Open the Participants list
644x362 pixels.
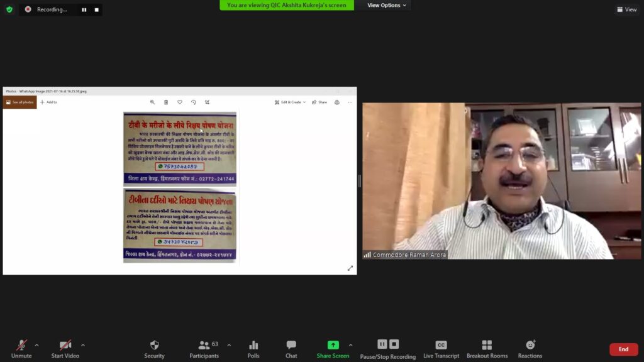[x=204, y=349]
